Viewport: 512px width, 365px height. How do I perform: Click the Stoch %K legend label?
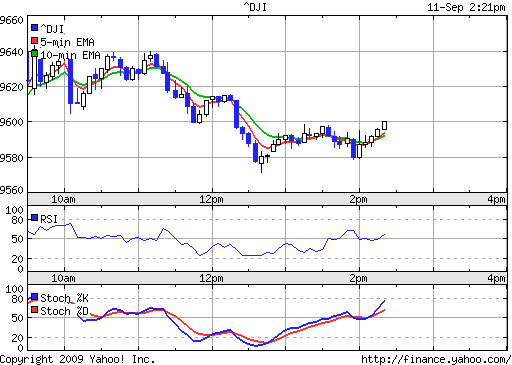point(64,298)
